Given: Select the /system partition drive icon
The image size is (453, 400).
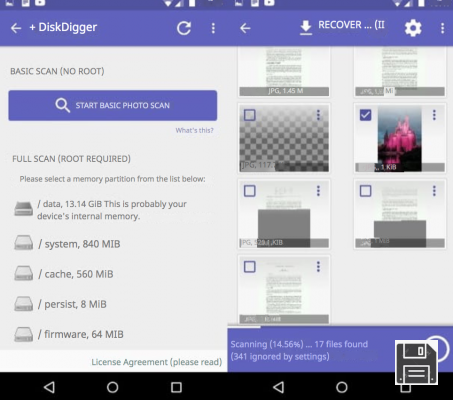Looking at the screenshot, I should 24,243.
